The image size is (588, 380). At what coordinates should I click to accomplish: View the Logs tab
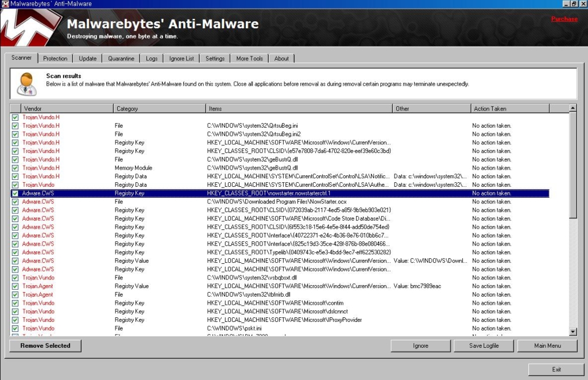coord(152,59)
